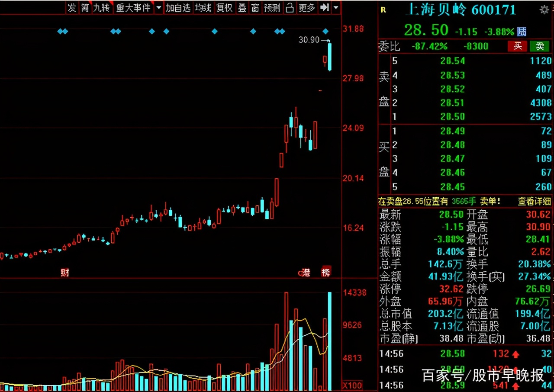Screen dimensions: 554x392
Task: Select the sell-3 price 28.52
Action: (x=452, y=89)
